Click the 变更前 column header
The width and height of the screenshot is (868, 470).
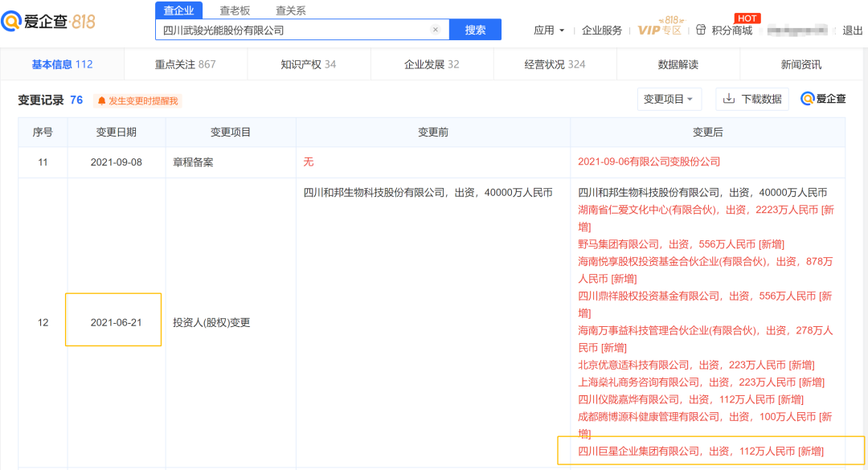click(x=433, y=133)
